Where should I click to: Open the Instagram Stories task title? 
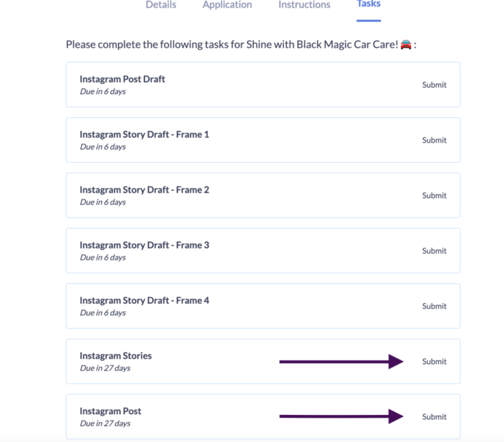coord(116,356)
